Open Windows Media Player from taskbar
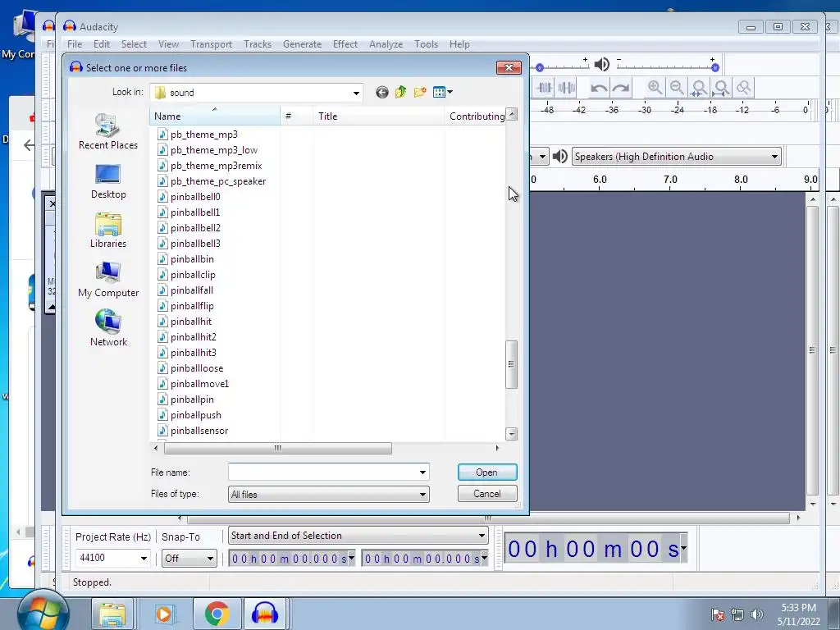 [x=164, y=614]
